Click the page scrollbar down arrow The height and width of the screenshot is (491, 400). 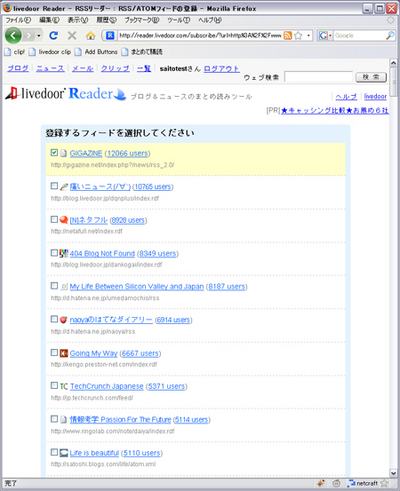(393, 473)
